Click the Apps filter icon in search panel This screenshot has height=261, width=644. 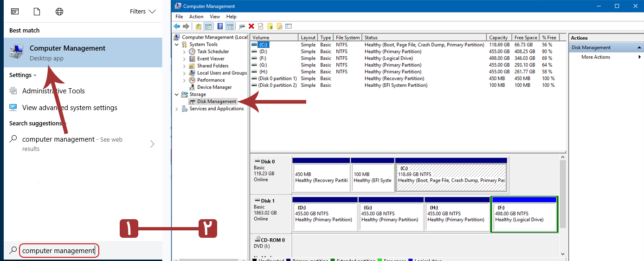coord(15,11)
